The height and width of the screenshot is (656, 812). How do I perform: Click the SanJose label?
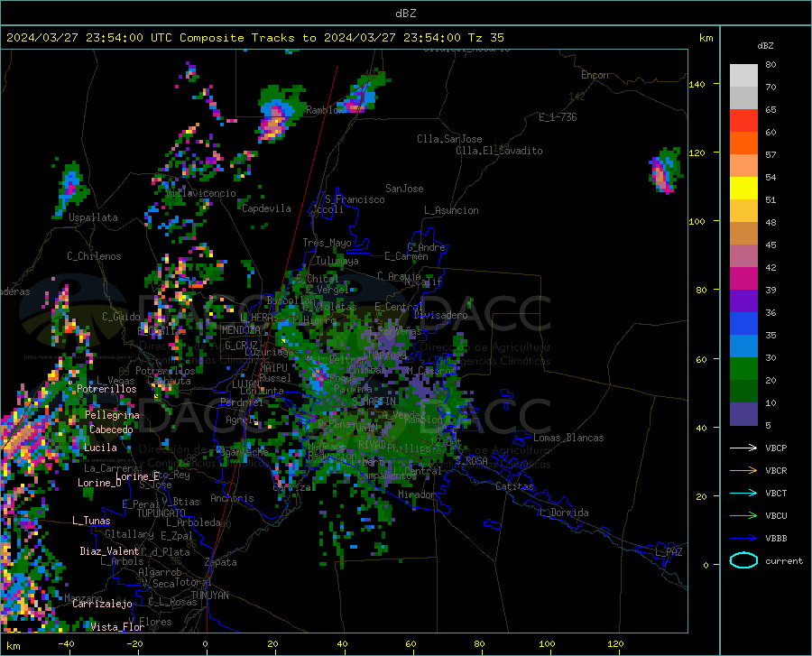(x=404, y=189)
